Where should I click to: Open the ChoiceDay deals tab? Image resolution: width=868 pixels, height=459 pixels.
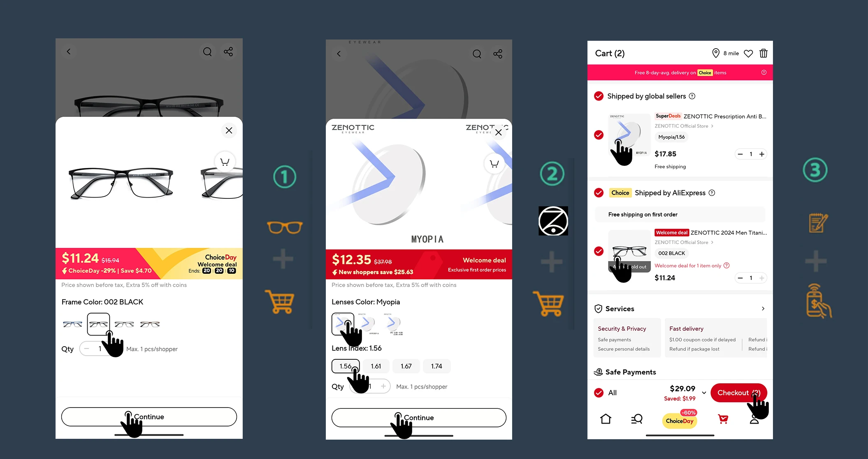coord(680,419)
